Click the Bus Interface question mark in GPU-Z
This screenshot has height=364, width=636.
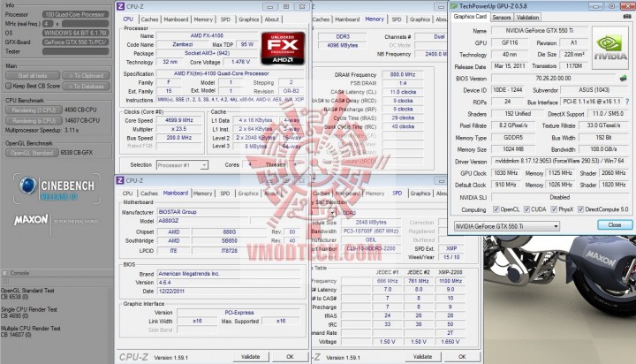tap(627, 102)
